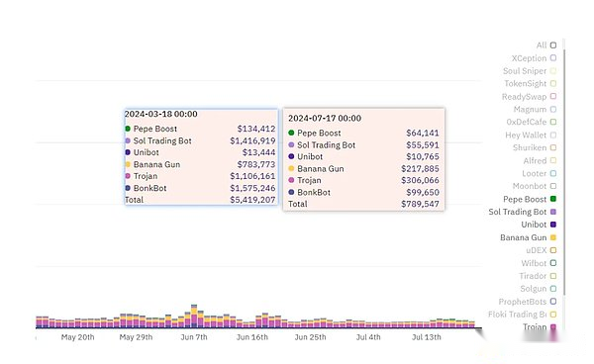
Task: Select the Magnum legend label
Action: click(x=530, y=110)
